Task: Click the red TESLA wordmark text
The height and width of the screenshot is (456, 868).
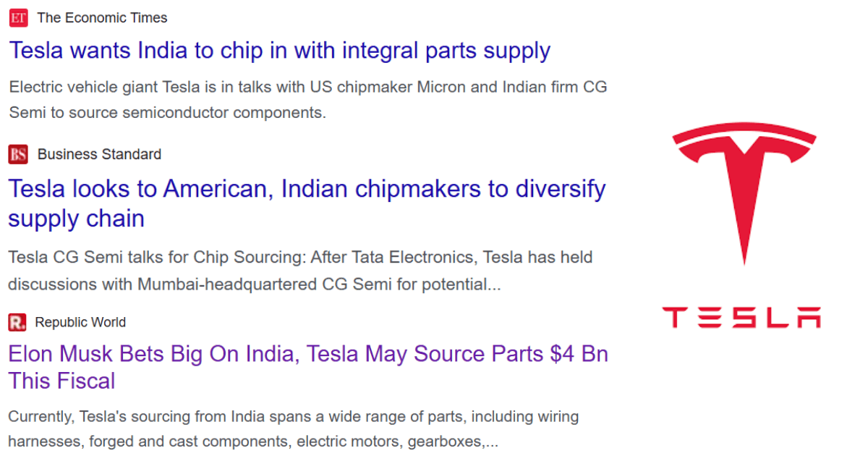Action: [741, 318]
